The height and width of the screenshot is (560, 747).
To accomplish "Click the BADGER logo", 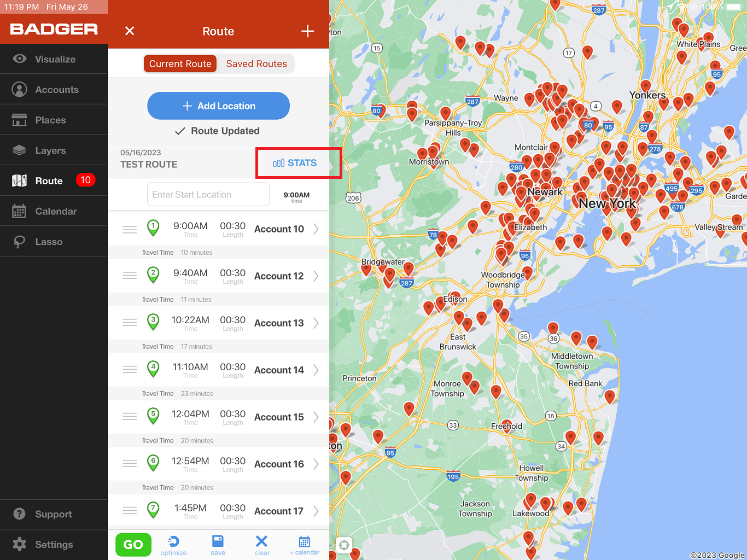I will [x=54, y=29].
